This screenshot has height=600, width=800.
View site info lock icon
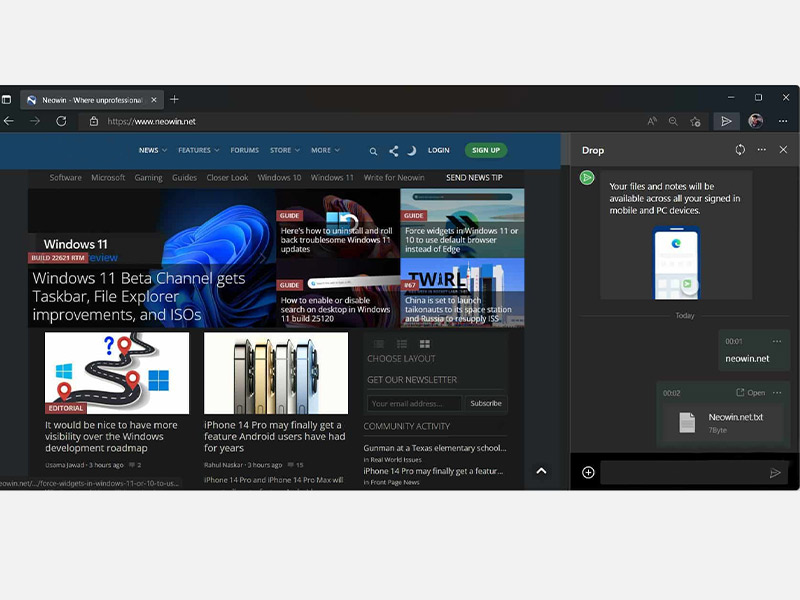[x=93, y=121]
